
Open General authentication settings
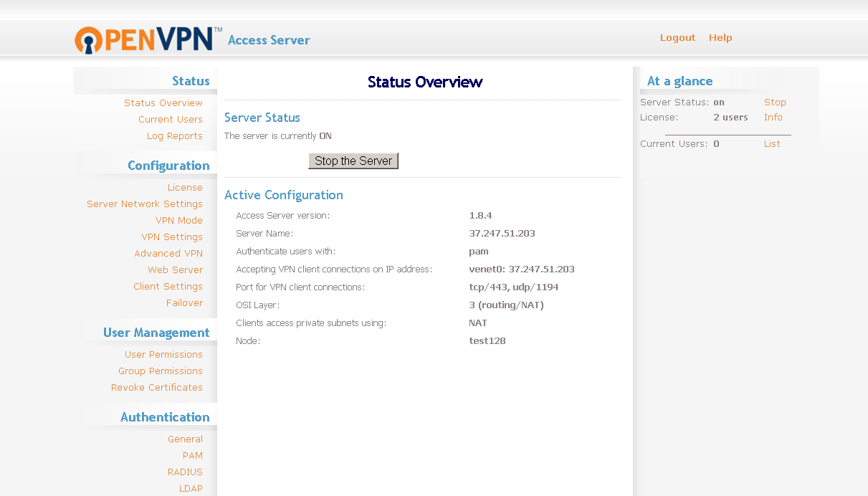click(x=185, y=439)
